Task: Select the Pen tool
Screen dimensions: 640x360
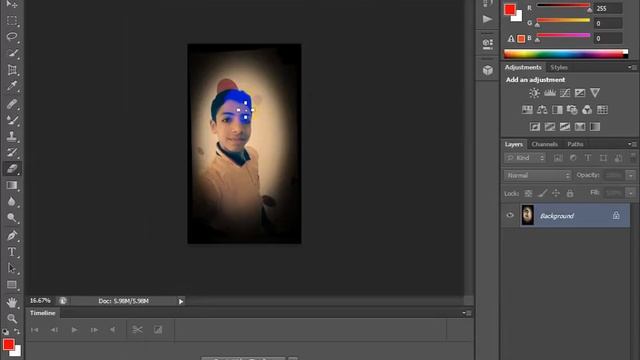Action: [12, 236]
